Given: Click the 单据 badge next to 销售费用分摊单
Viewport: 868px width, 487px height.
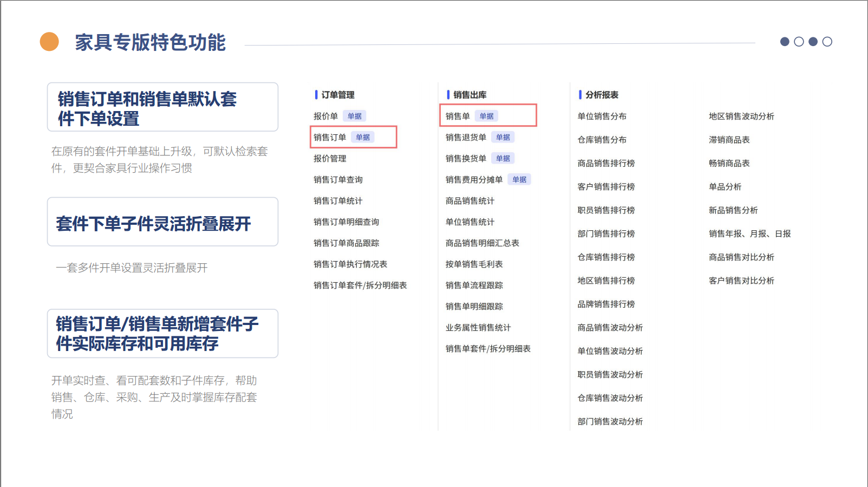Looking at the screenshot, I should click(519, 179).
